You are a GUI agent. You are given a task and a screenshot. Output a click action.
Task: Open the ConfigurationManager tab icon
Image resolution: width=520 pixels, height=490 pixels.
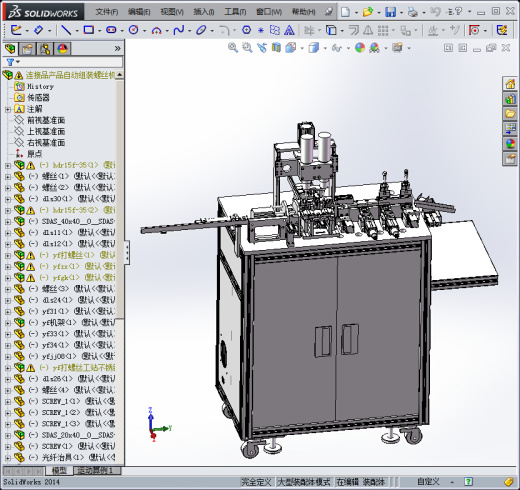pos(45,49)
